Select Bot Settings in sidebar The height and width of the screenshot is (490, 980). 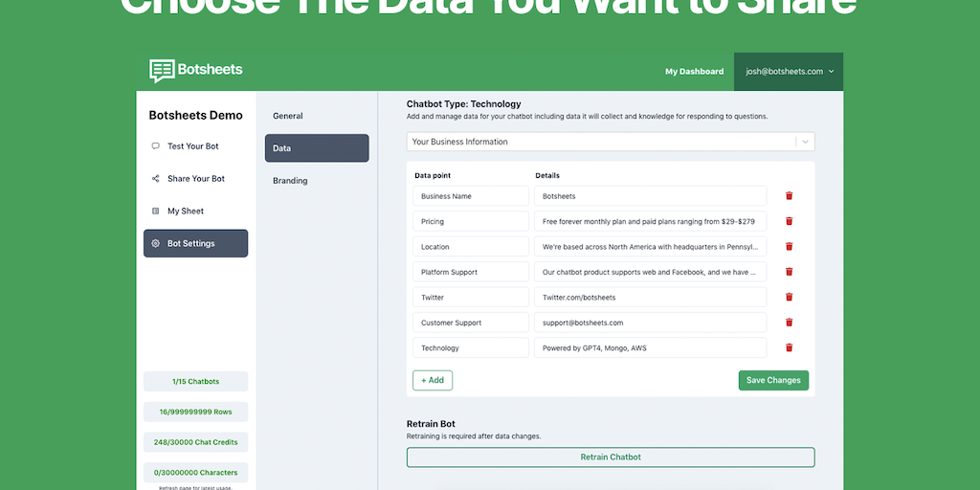click(195, 243)
